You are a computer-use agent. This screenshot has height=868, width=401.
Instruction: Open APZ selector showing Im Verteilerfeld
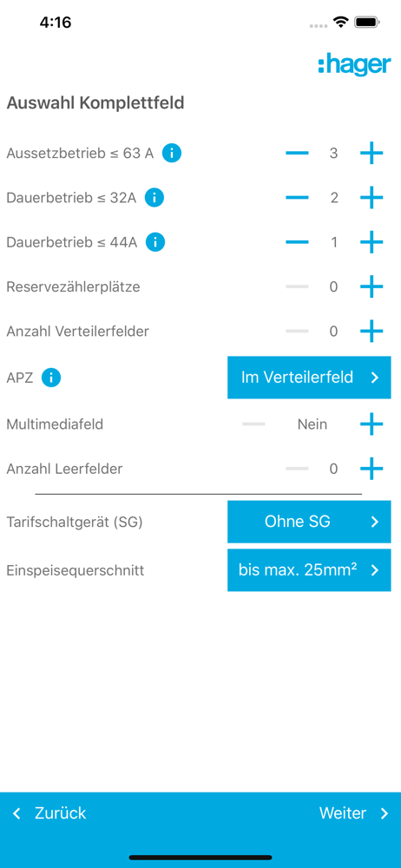309,378
